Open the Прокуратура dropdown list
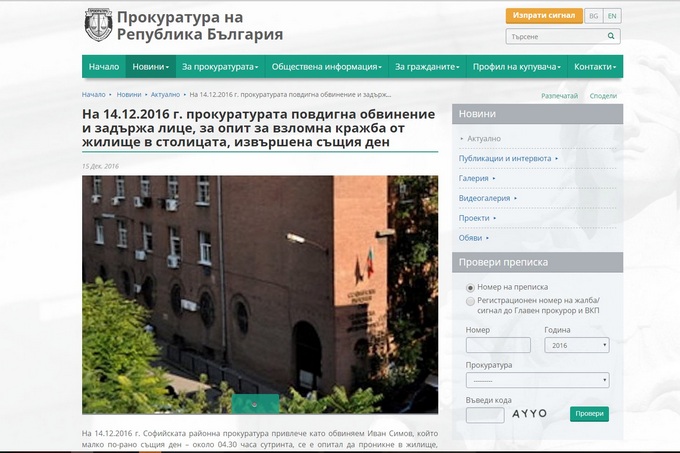 click(537, 380)
